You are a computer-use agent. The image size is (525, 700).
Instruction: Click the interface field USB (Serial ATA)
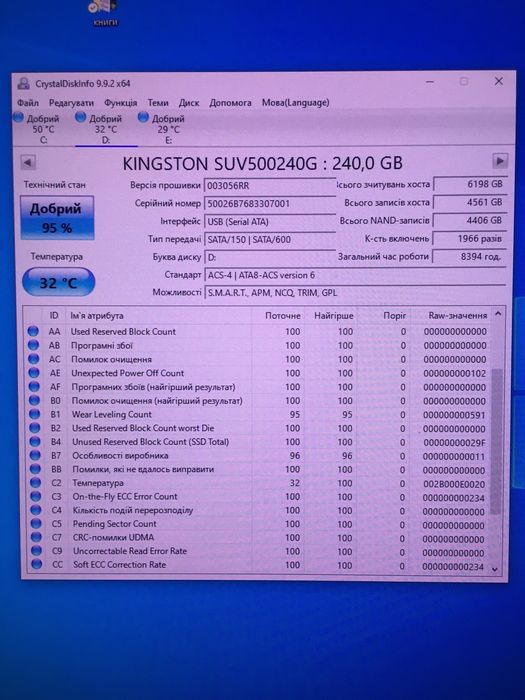point(270,221)
